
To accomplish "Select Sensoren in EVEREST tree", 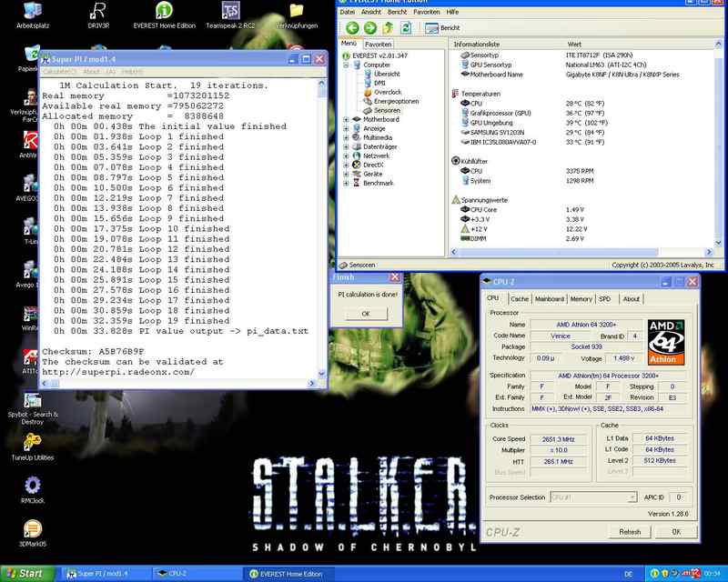I will pyautogui.click(x=387, y=110).
